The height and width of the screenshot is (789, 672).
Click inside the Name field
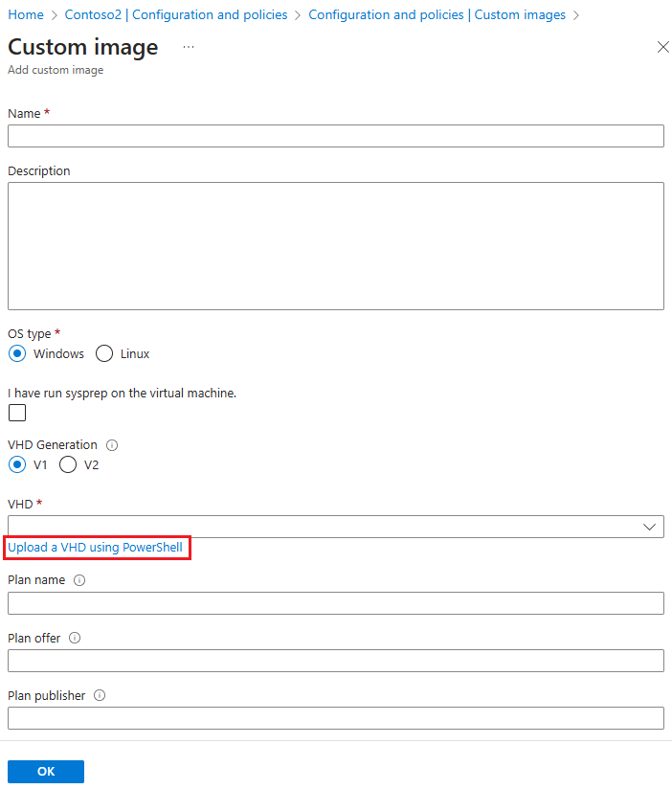click(335, 135)
